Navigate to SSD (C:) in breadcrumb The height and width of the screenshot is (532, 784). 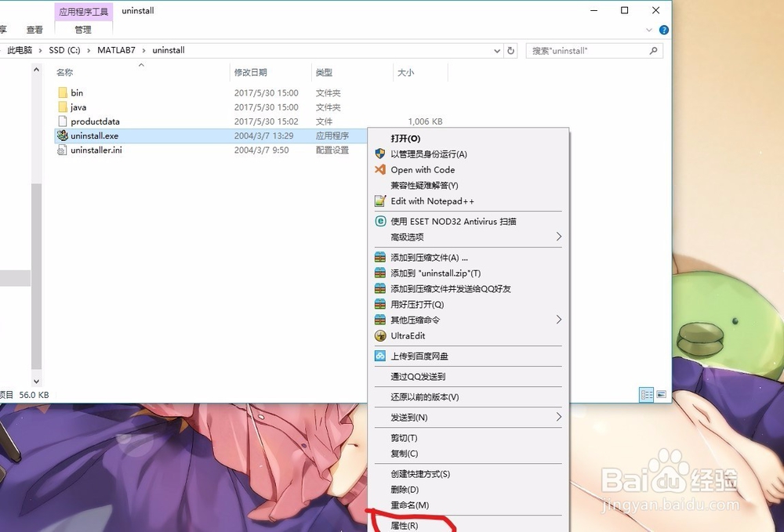point(64,50)
